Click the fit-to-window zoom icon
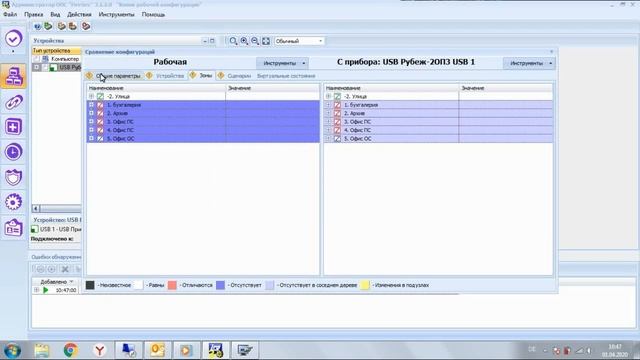Screen dimensions: 640x360 coord(266,41)
